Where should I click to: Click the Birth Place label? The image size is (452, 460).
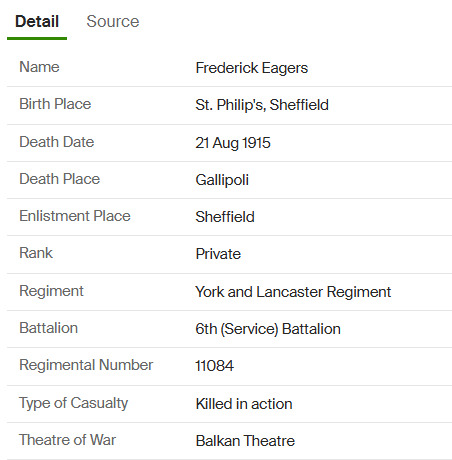(55, 104)
